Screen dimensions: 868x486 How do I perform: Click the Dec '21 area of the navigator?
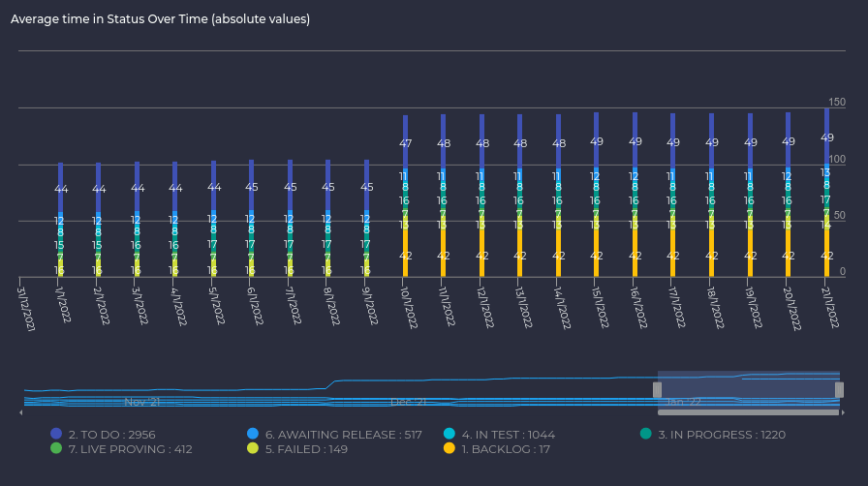coord(408,402)
